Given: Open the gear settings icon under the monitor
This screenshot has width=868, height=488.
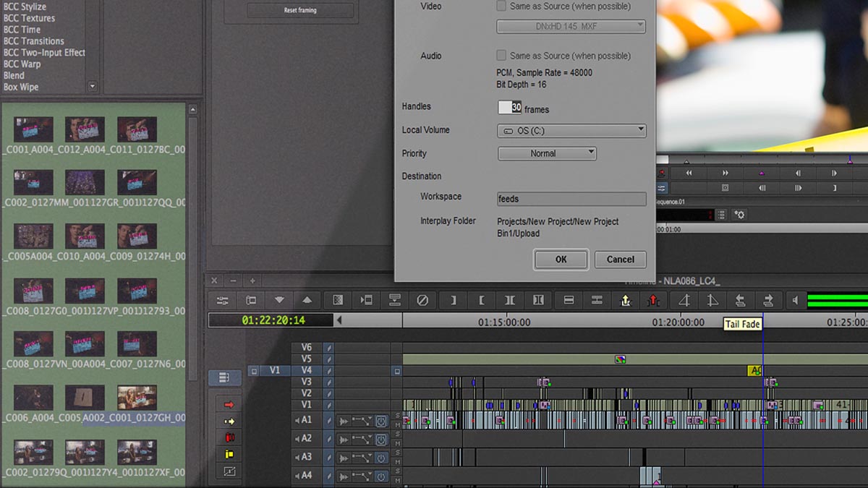Looking at the screenshot, I should (x=739, y=215).
